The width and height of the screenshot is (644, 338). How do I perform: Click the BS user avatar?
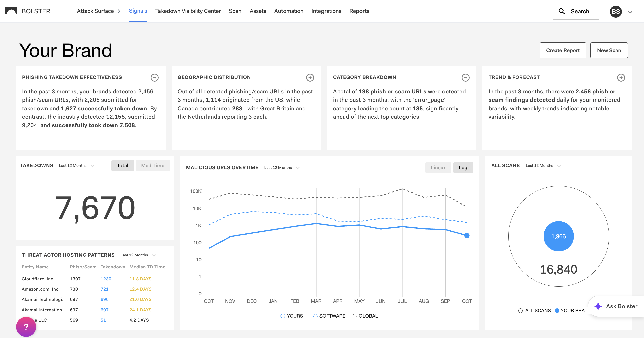point(616,12)
